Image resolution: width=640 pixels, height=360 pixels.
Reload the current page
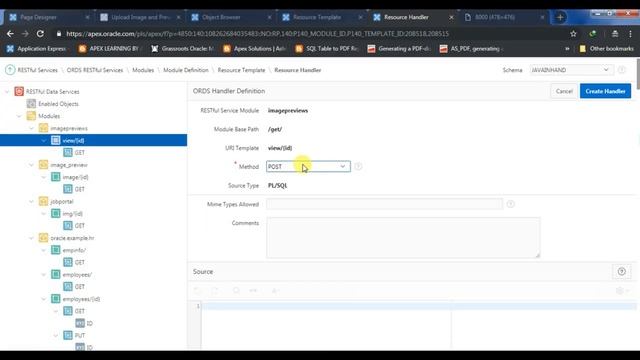(40, 34)
